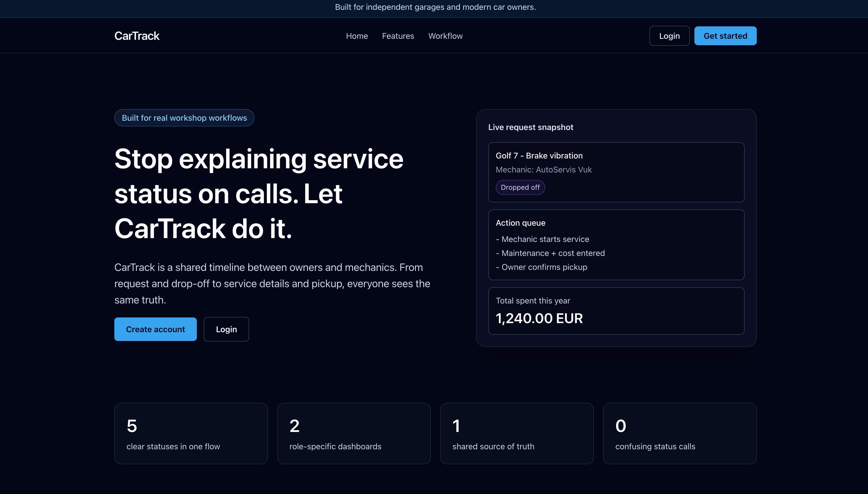Select the 'Built for real workshop workflows' badge

[x=184, y=118]
